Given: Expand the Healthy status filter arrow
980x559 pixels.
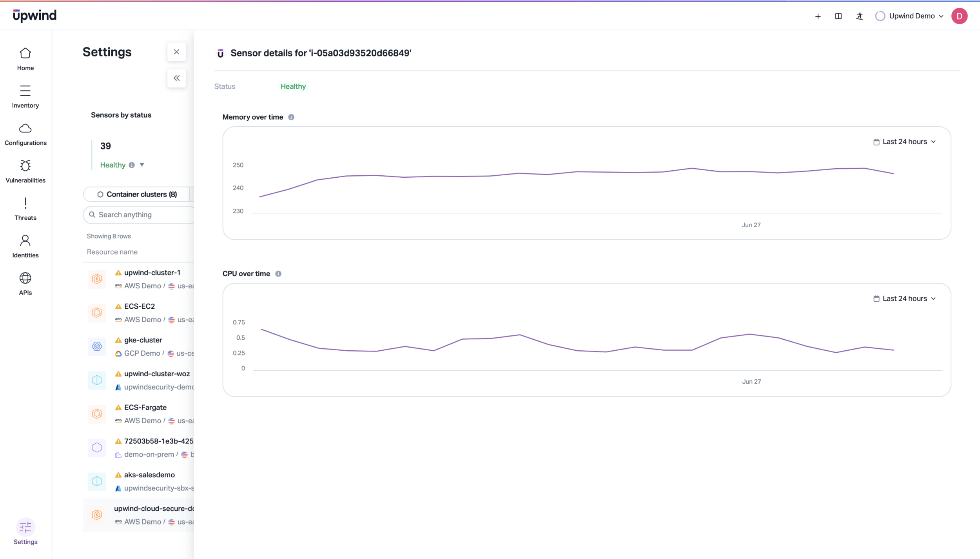Looking at the screenshot, I should point(142,165).
